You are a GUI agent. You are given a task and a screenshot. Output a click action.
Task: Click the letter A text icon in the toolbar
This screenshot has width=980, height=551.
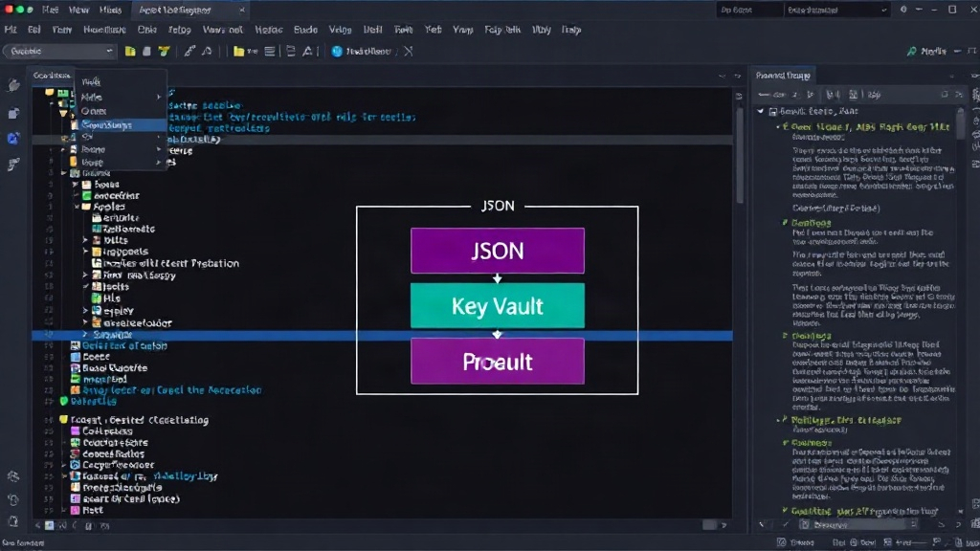(x=307, y=52)
